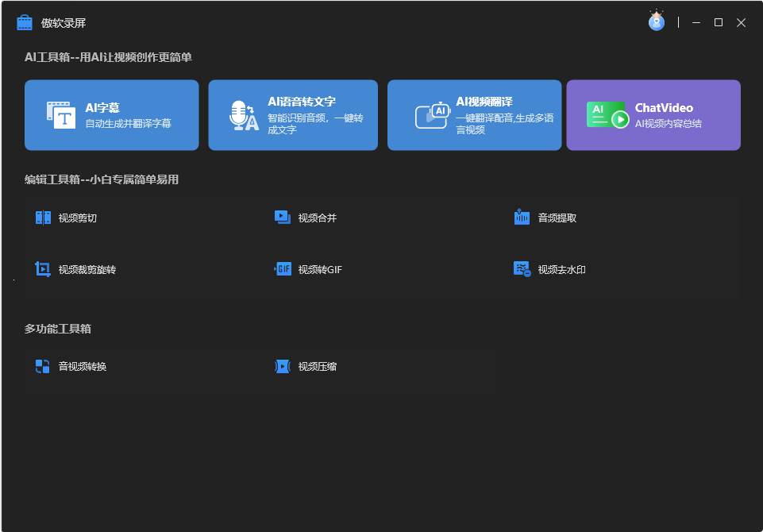
Task: Minimize the 傲软录屏 window
Action: coord(696,22)
